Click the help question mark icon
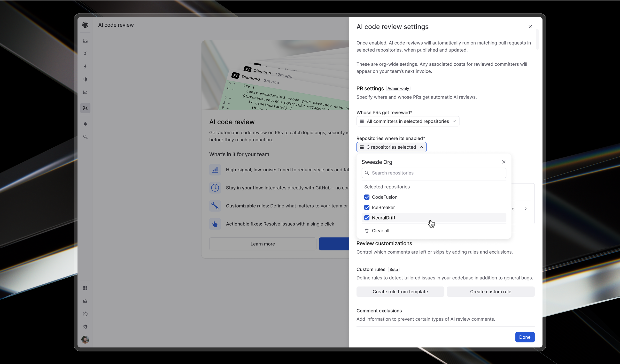Image resolution: width=620 pixels, height=364 pixels. pos(85,314)
